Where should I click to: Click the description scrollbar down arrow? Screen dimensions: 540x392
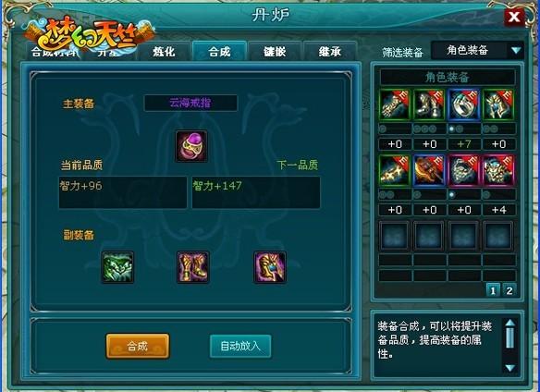pos(509,368)
